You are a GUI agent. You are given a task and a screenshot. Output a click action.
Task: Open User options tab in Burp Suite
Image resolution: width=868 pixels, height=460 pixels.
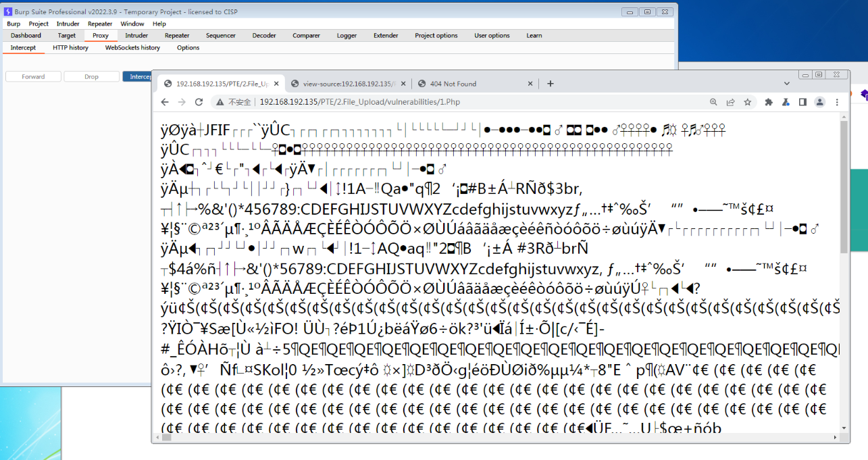tap(492, 36)
